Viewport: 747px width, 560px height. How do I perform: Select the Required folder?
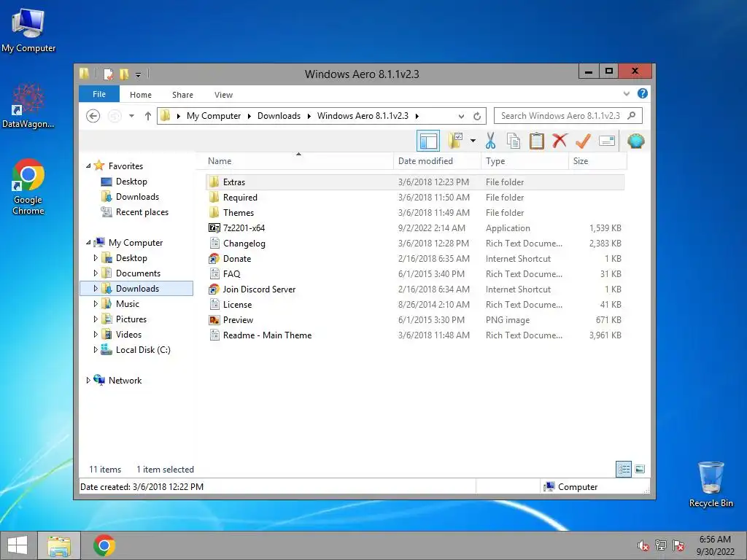pos(415,197)
